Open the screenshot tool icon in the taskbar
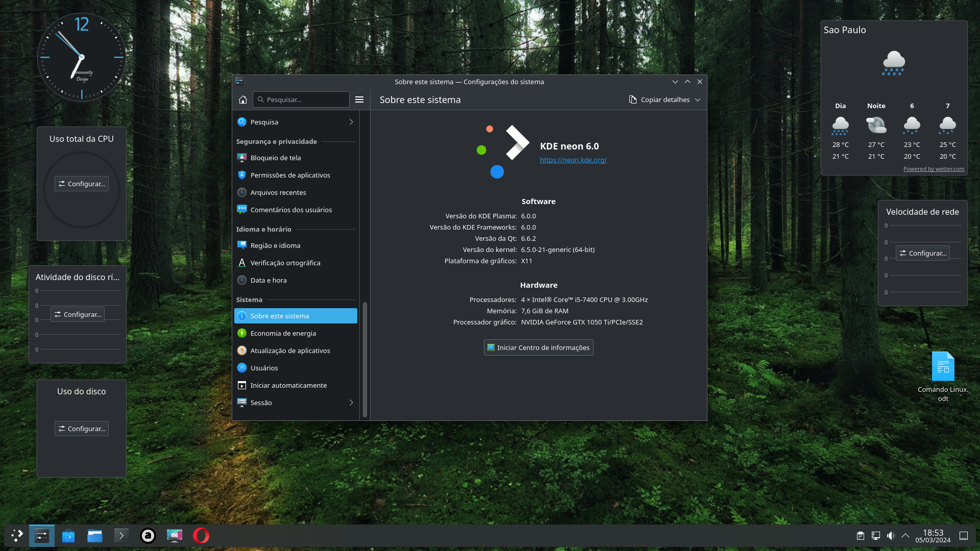The width and height of the screenshot is (980, 551). pos(175,536)
